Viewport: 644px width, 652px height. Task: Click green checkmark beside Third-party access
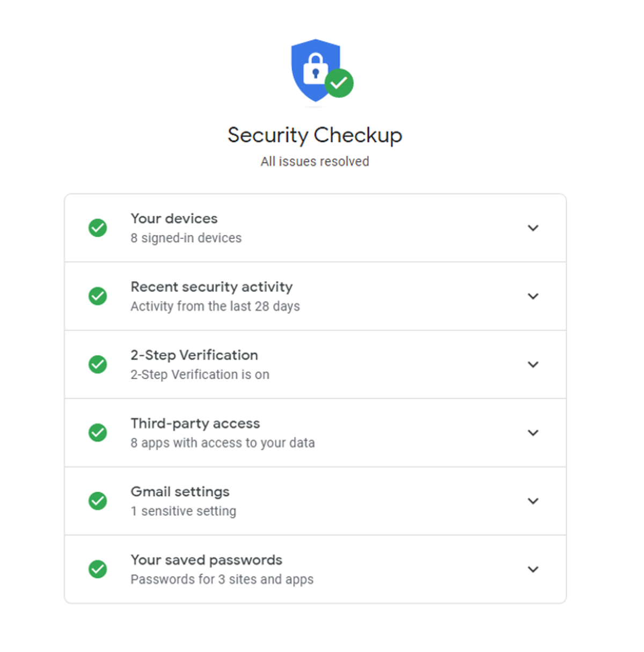(x=98, y=433)
